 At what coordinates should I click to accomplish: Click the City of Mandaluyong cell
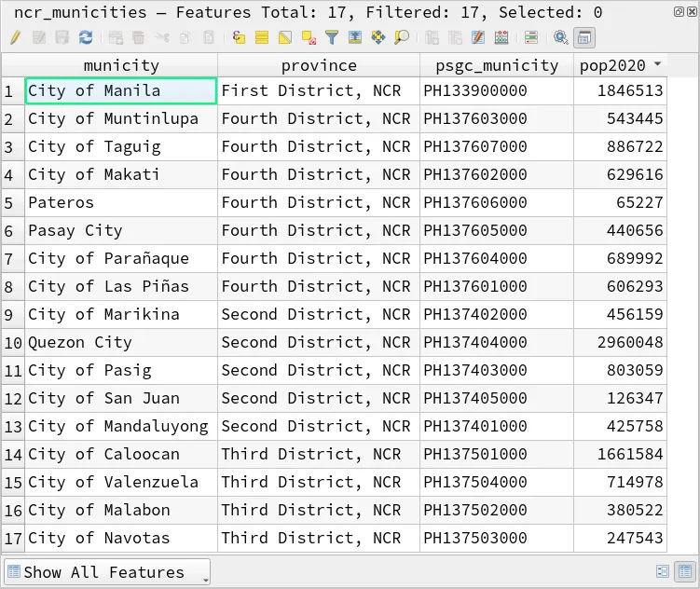tap(121, 426)
